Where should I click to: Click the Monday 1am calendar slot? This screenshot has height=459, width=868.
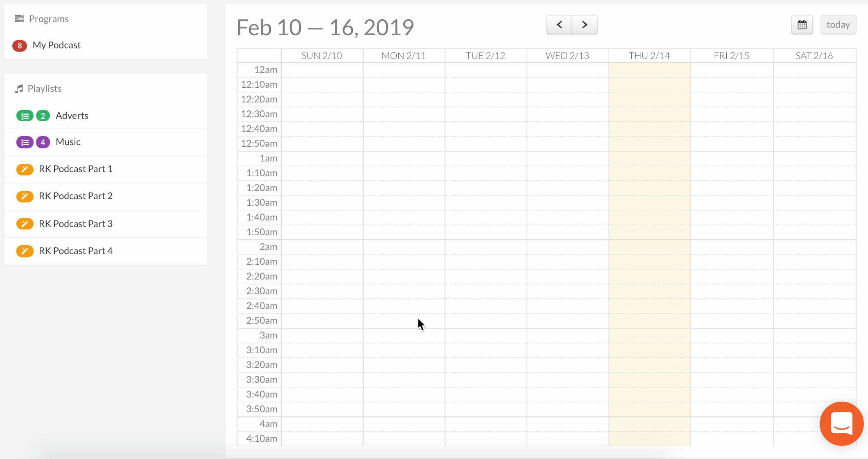tap(404, 159)
